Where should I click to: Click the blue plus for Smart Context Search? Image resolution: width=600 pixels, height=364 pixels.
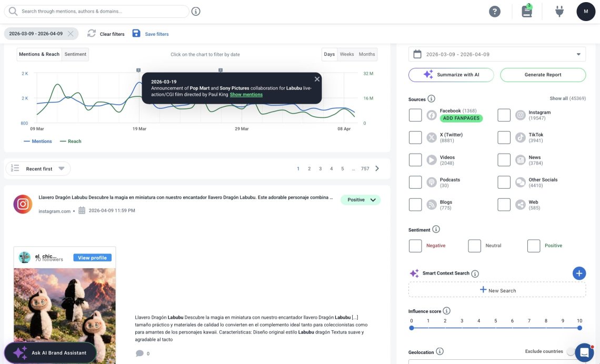click(x=579, y=273)
